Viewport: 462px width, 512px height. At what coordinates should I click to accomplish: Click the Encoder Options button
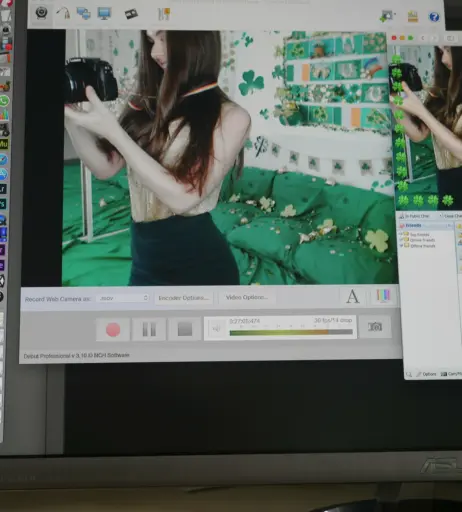point(184,298)
